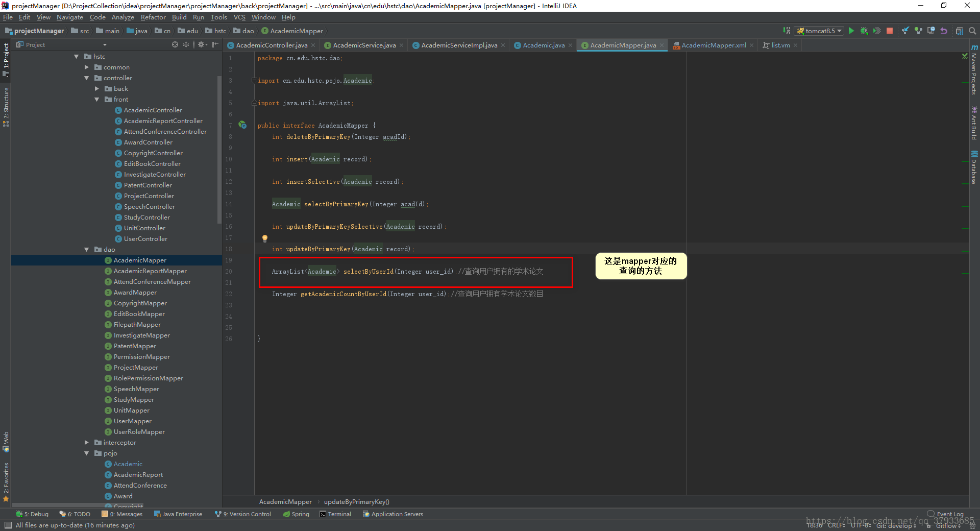Collapse all in Project panel

(186, 45)
